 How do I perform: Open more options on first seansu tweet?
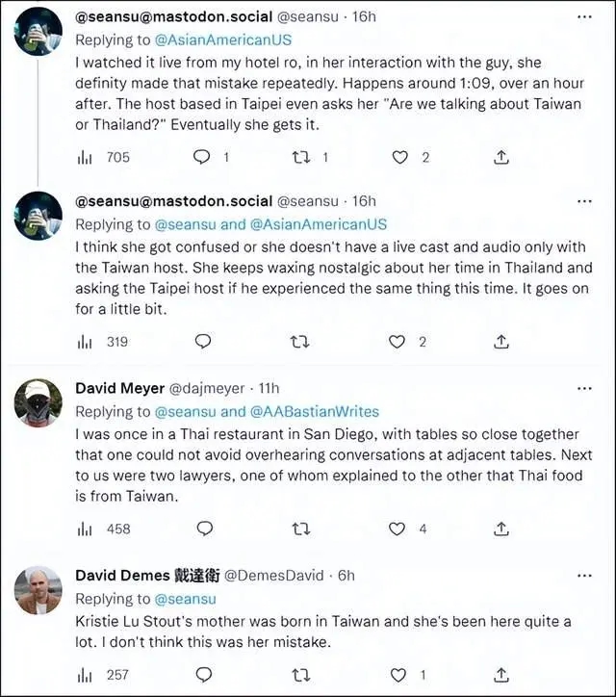584,14
